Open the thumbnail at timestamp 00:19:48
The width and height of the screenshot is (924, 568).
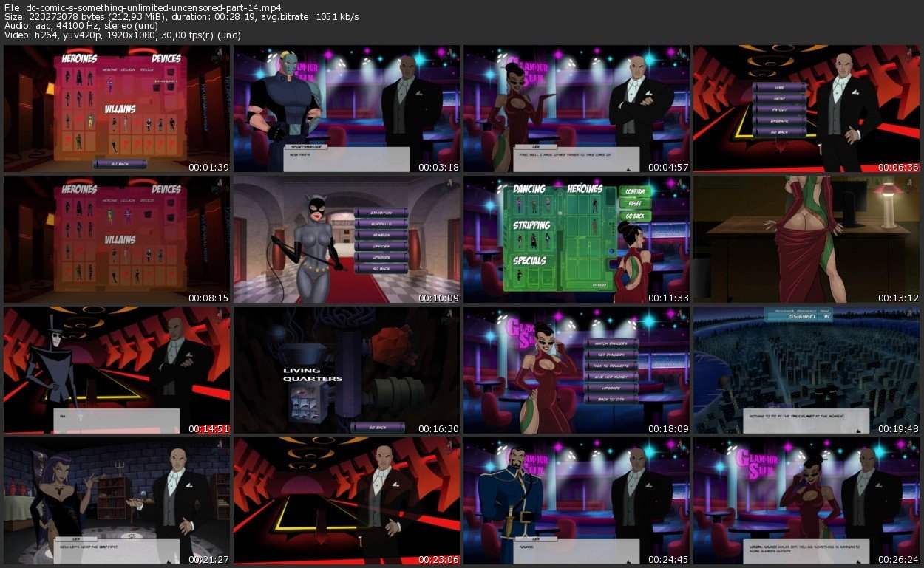pyautogui.click(x=806, y=370)
